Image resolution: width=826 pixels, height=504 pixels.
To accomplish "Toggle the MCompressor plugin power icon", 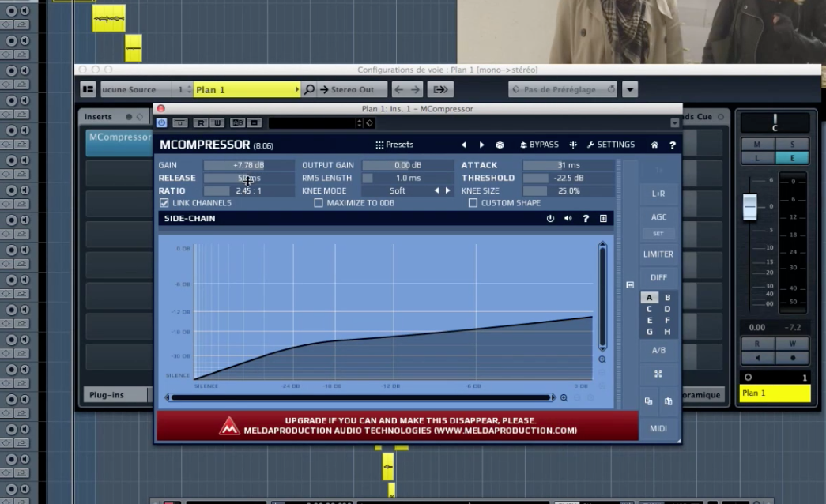I will (x=161, y=122).
